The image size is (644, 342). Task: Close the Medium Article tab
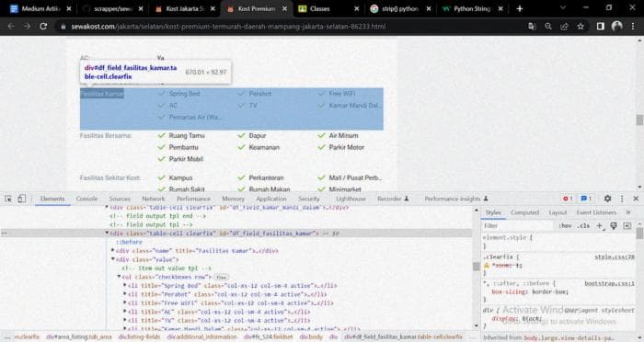click(69, 8)
